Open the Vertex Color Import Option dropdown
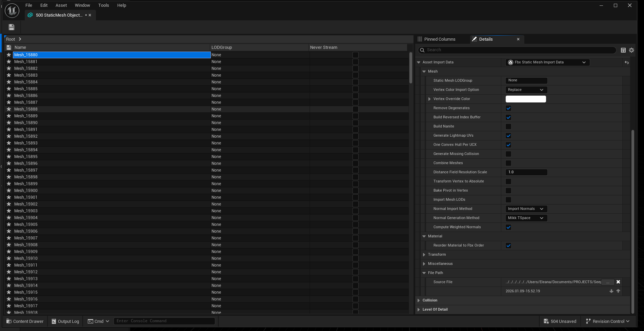The image size is (644, 331). tap(526, 90)
